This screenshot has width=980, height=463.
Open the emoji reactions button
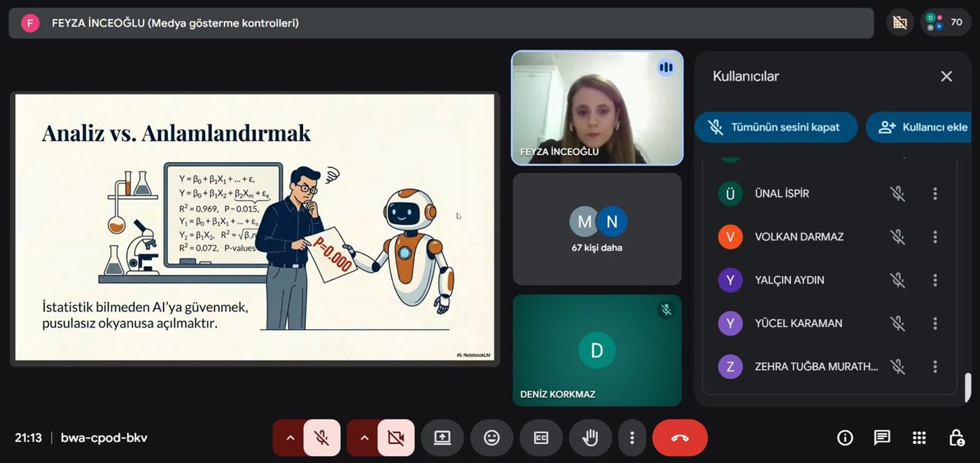492,438
